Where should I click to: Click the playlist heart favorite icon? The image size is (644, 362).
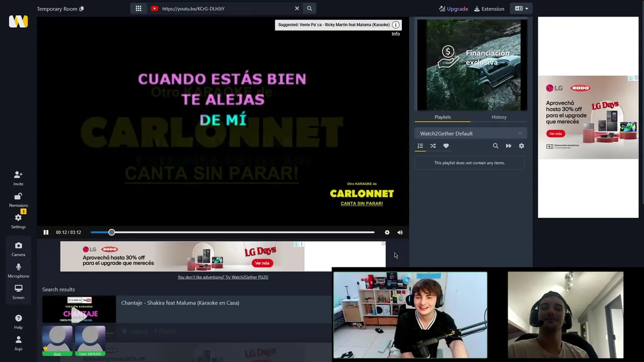446,146
